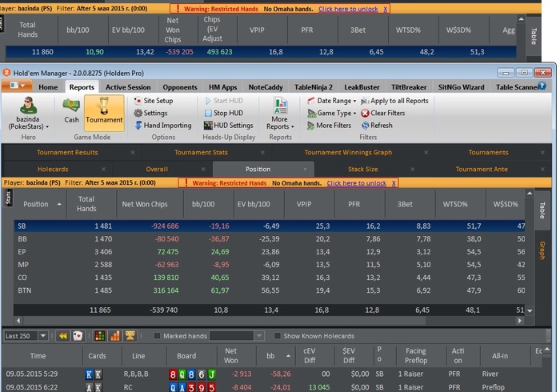Switch to the Tournaments report tab
This screenshot has width=560, height=392.
pos(488,153)
